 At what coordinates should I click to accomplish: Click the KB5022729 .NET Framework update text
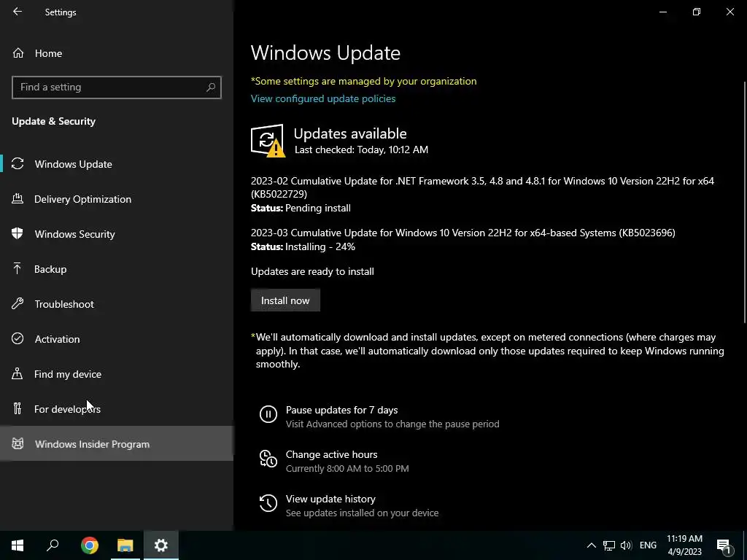(x=483, y=187)
